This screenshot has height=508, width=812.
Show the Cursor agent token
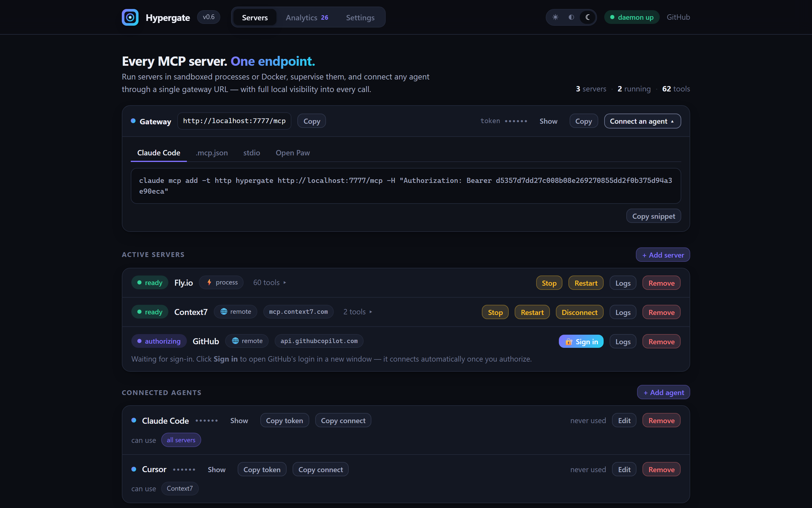point(216,470)
